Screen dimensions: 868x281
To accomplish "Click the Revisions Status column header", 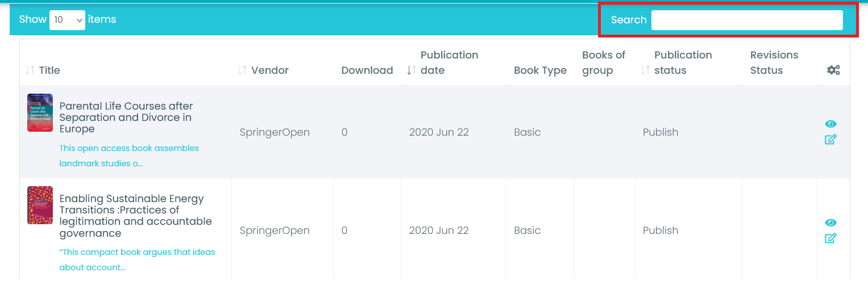I will click(x=774, y=62).
